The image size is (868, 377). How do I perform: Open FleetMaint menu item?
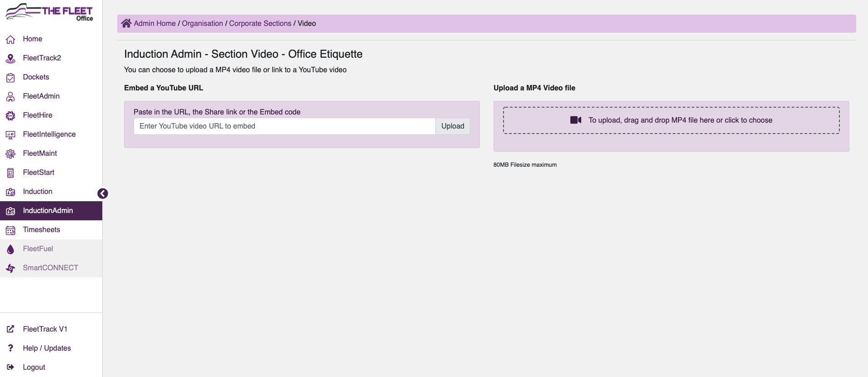(x=51, y=154)
